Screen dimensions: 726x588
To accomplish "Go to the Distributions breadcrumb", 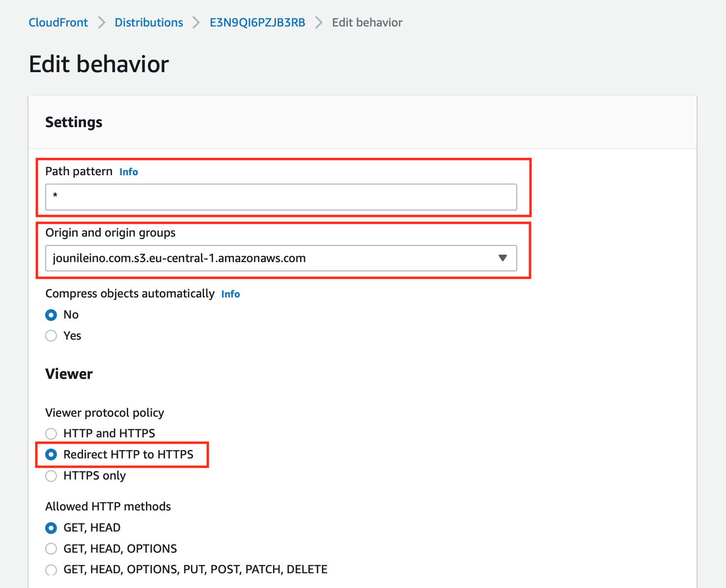I will click(x=149, y=23).
